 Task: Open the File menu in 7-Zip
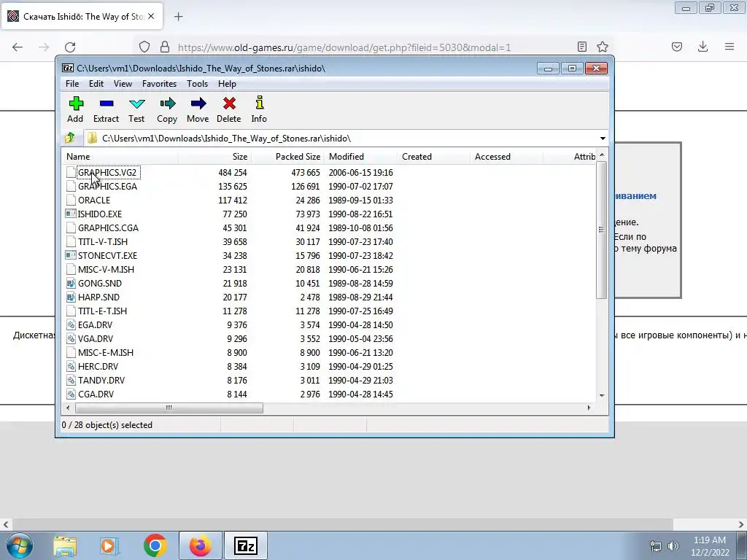pyautogui.click(x=72, y=84)
